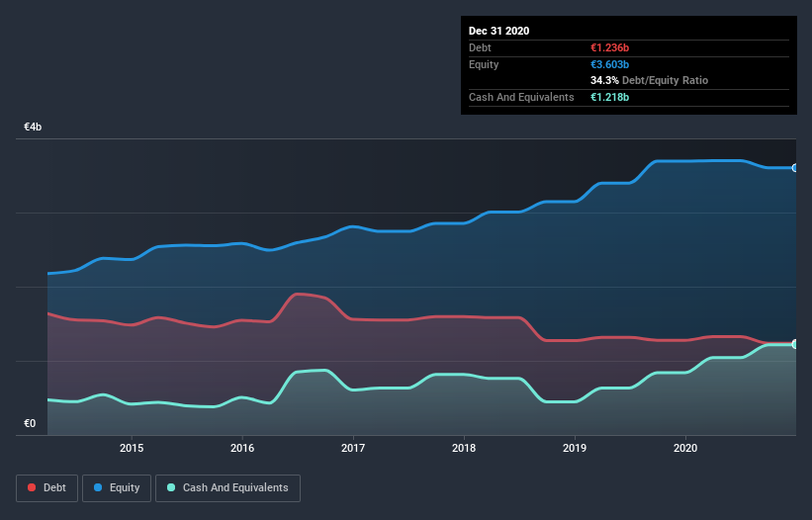Select the 2019 x-axis label
The width and height of the screenshot is (812, 520).
click(x=575, y=448)
